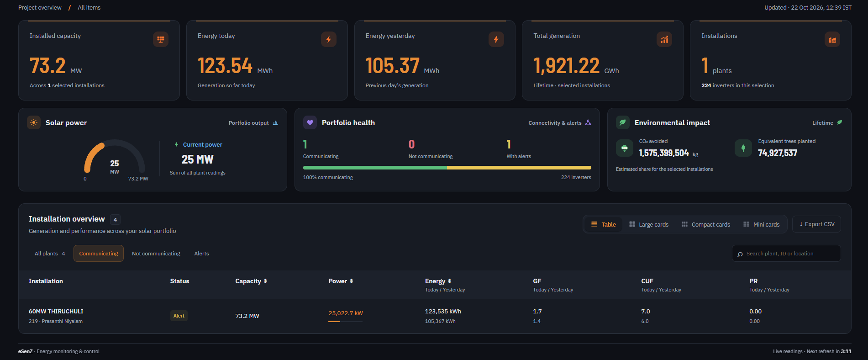
Task: Switch to Compact cards view
Action: pos(705,224)
